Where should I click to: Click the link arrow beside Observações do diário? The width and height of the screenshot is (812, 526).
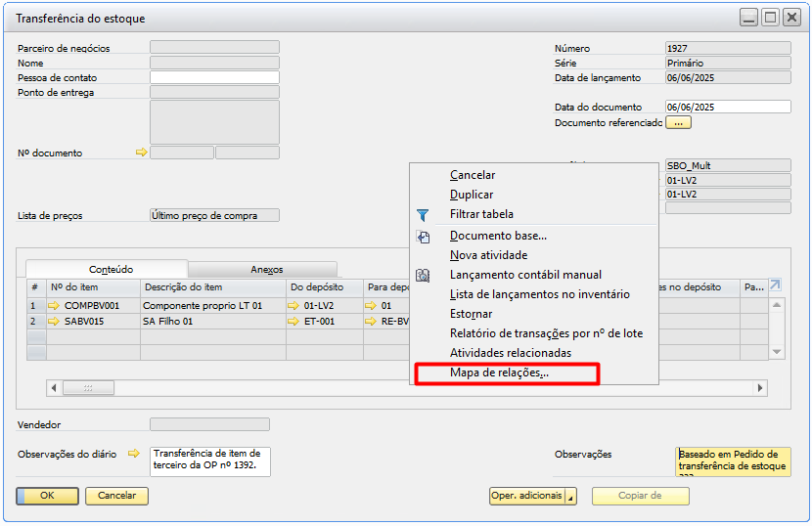134,454
